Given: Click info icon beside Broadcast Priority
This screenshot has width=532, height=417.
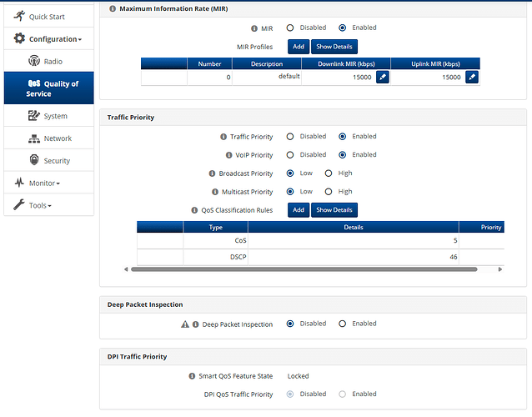Looking at the screenshot, I should [x=212, y=173].
